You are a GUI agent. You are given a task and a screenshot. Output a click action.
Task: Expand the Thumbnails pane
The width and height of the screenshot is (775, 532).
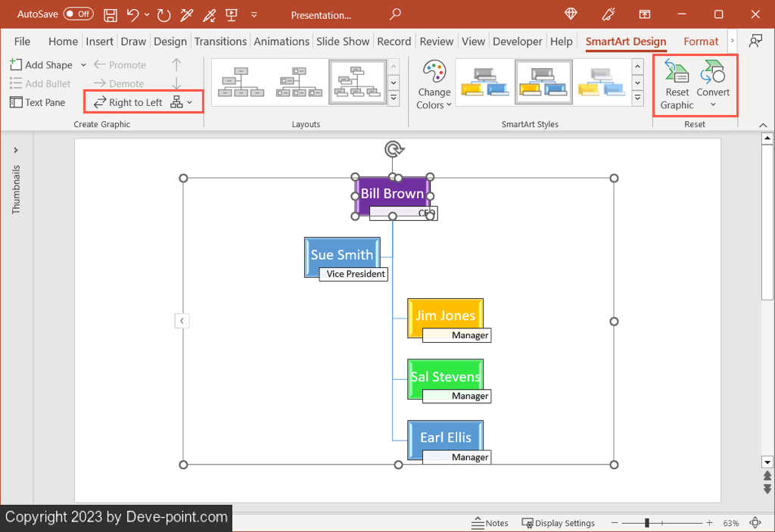pyautogui.click(x=16, y=150)
